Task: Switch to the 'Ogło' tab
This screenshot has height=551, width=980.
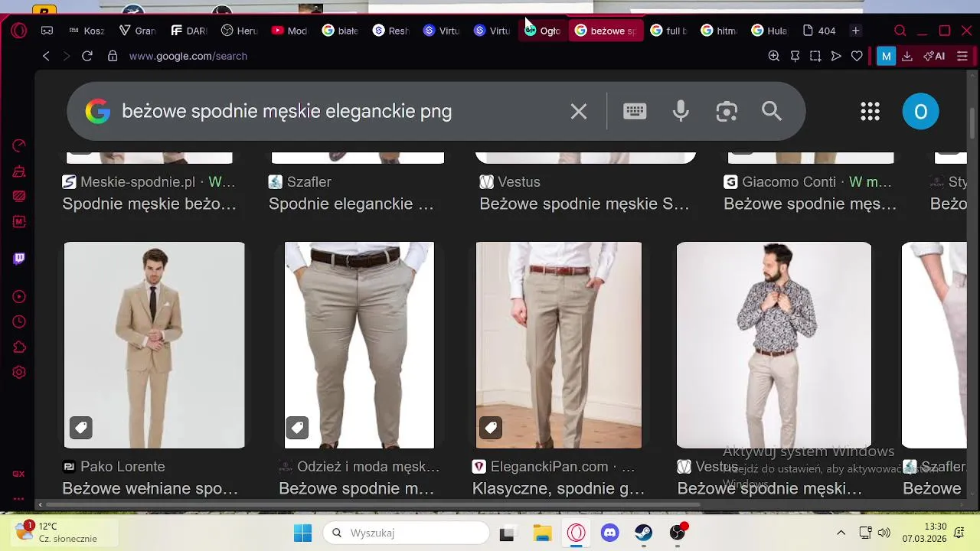Action: pos(543,31)
